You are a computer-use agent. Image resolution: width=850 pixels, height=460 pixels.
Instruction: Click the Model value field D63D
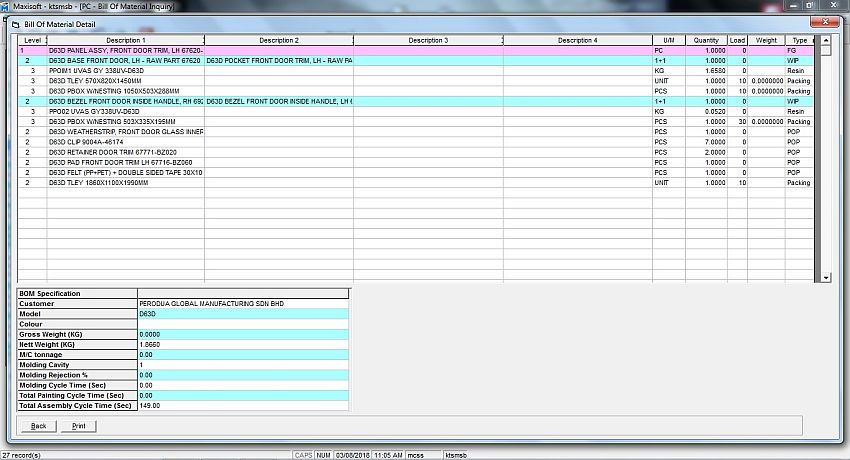pos(243,313)
